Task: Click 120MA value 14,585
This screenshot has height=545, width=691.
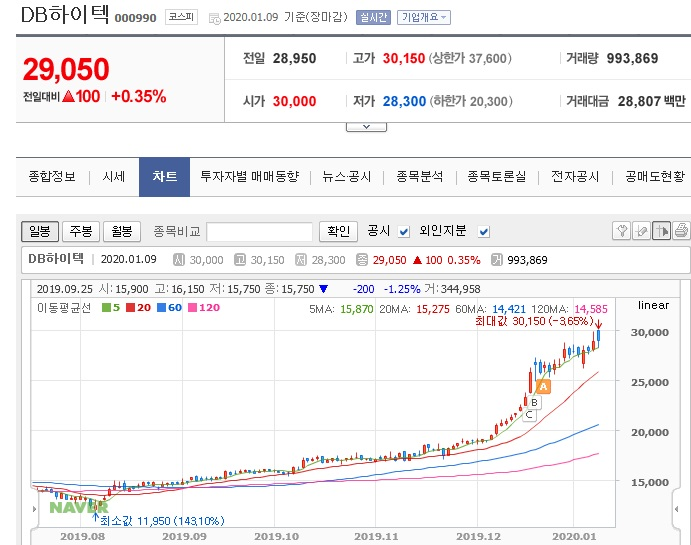Action: 591,309
